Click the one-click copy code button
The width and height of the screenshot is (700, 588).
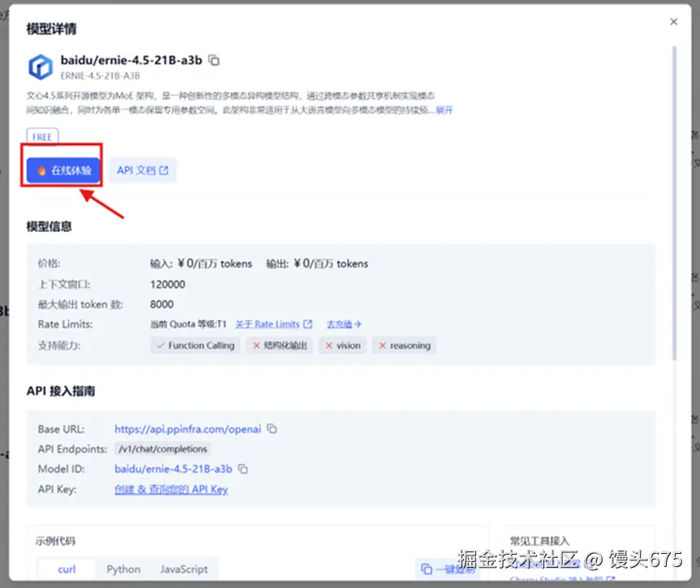coord(448,569)
